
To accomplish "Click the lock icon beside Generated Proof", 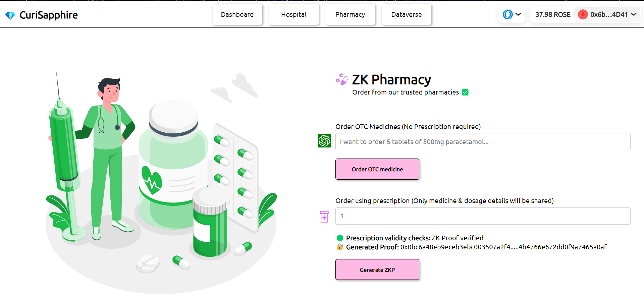I will pyautogui.click(x=340, y=247).
